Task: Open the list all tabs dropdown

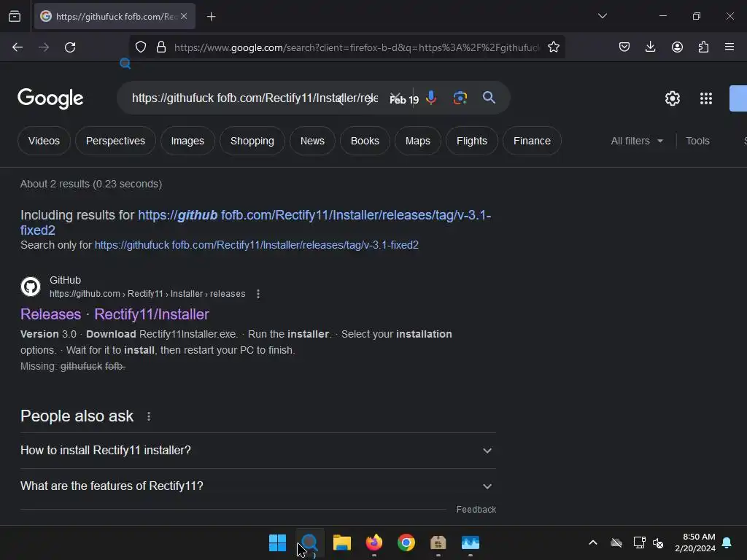Action: (602, 16)
